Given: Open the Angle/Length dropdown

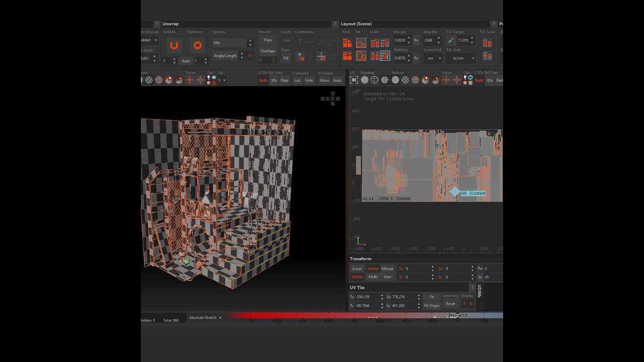Looking at the screenshot, I should (x=228, y=56).
